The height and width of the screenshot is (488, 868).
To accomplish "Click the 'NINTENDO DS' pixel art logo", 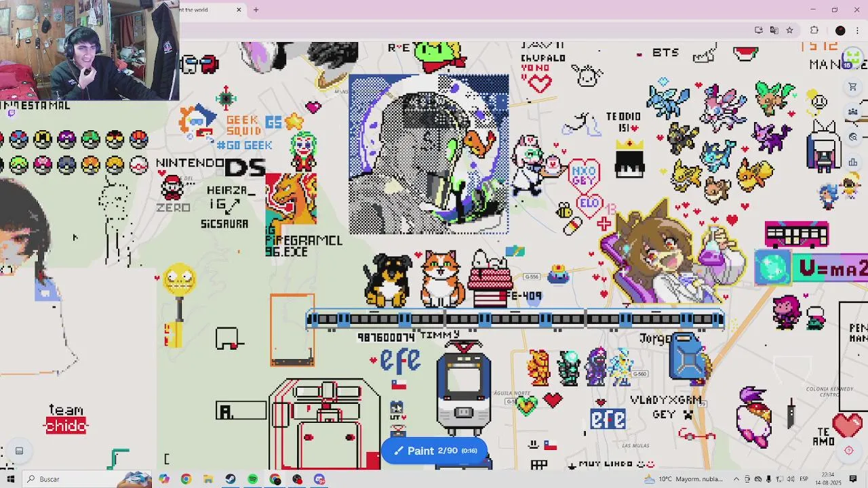I will (x=211, y=166).
